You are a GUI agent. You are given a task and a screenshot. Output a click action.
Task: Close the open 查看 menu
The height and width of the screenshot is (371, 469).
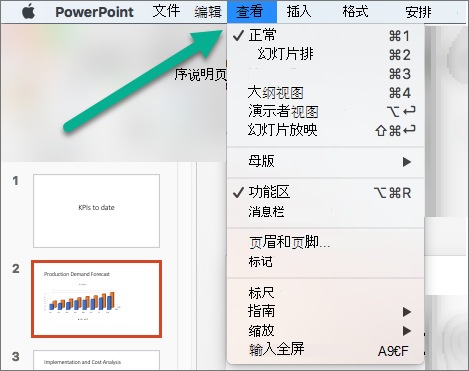coord(252,12)
